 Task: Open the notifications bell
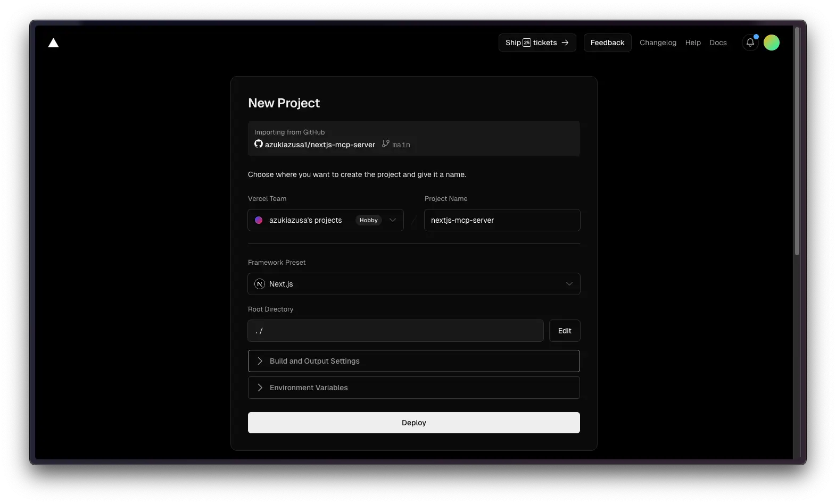point(750,43)
